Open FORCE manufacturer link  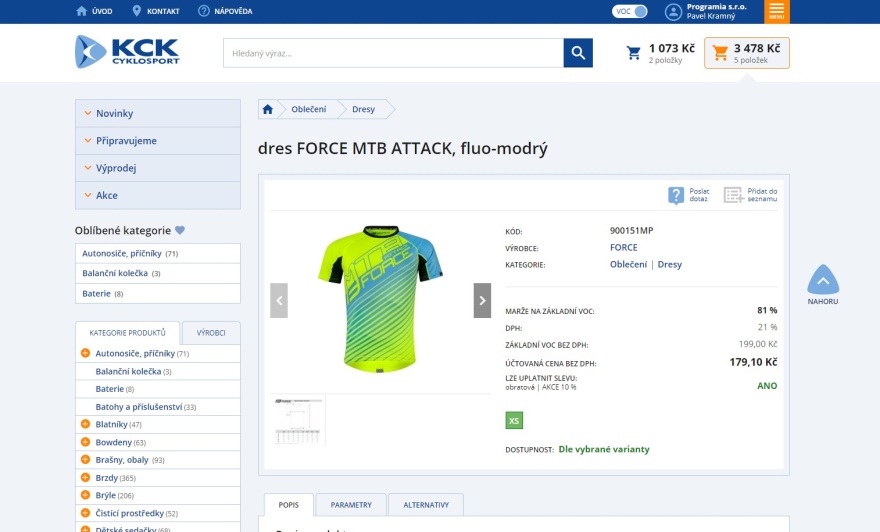[x=624, y=247]
